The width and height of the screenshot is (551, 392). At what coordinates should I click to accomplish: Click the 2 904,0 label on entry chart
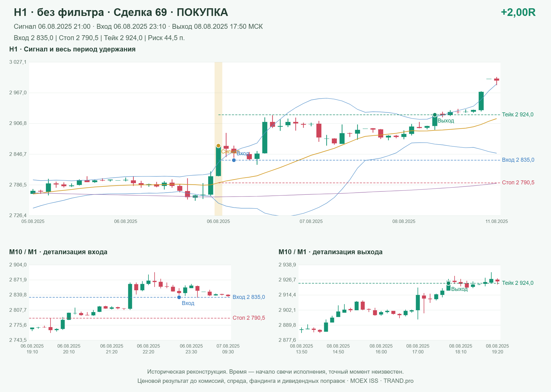[x=18, y=265]
